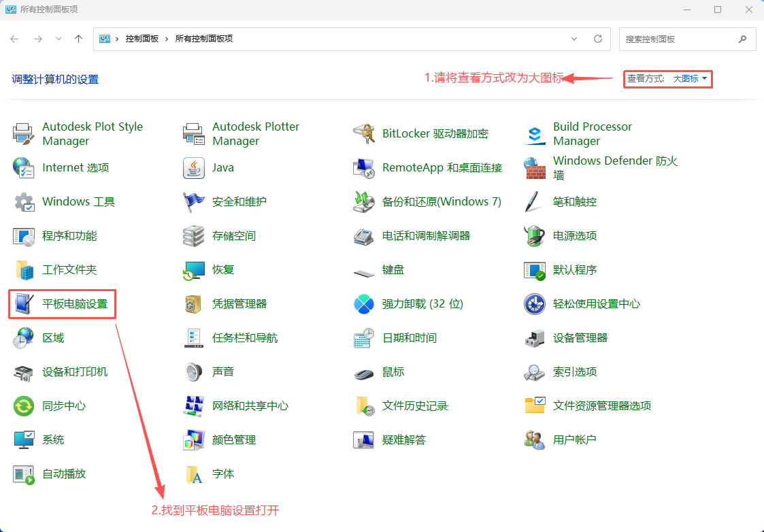Go up one level with up arrow
This screenshot has width=764, height=532.
tap(79, 39)
